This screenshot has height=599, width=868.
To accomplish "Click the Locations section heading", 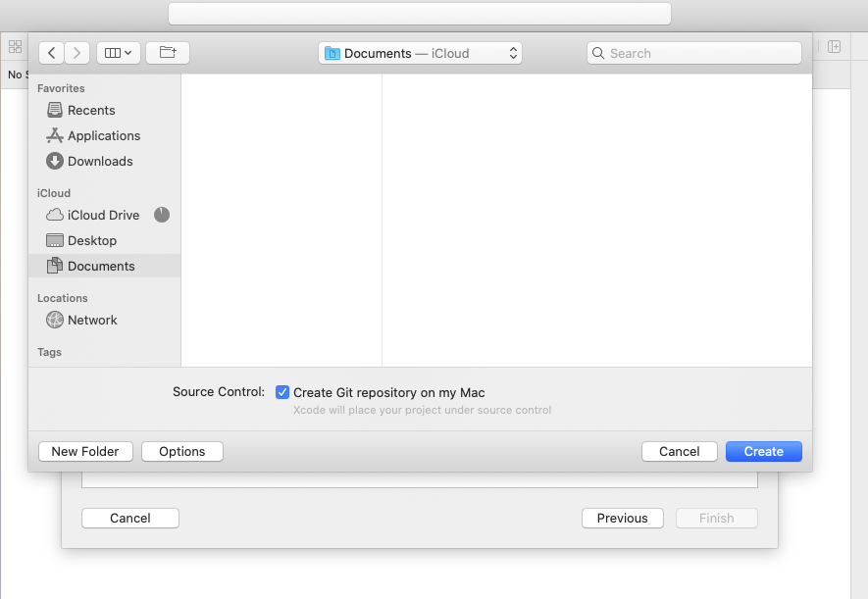I will click(63, 298).
